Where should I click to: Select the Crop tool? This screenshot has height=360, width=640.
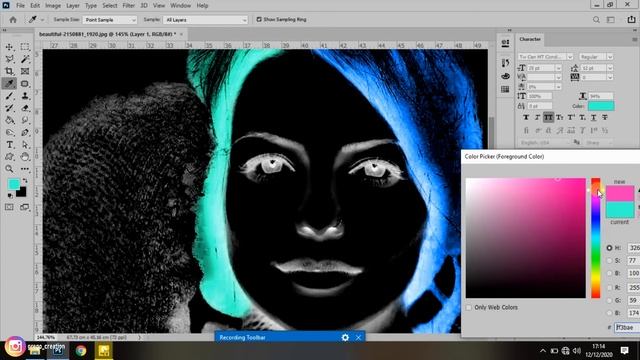coord(9,71)
